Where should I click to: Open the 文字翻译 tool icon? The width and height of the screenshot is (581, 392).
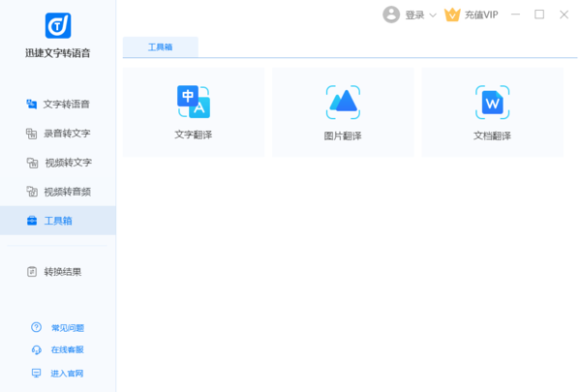(194, 102)
